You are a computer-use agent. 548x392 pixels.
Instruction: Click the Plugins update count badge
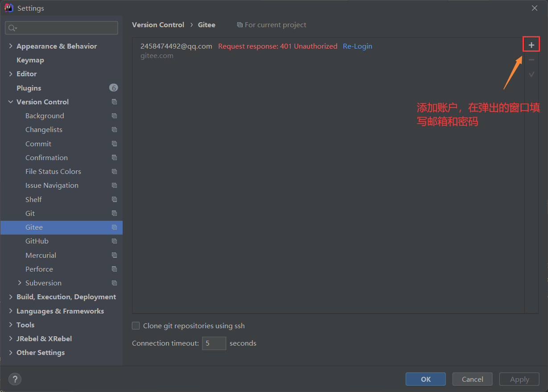coord(114,88)
